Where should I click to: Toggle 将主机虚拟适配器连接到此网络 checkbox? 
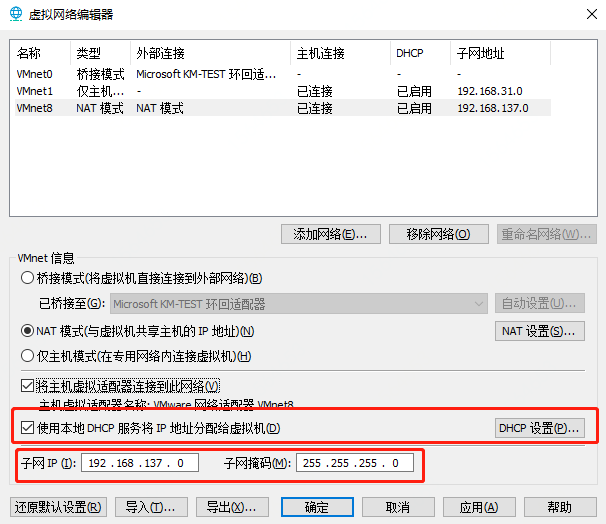pos(27,386)
